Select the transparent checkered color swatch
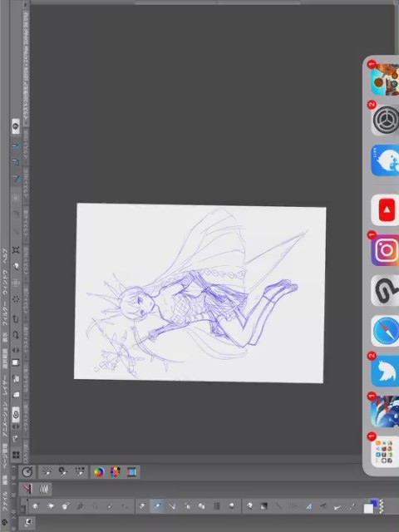 click(382, 506)
